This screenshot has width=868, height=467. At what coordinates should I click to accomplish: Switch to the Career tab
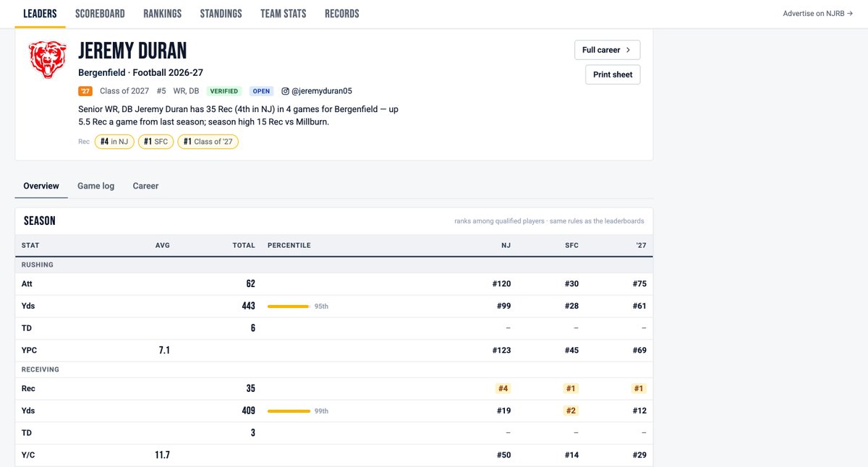(145, 186)
